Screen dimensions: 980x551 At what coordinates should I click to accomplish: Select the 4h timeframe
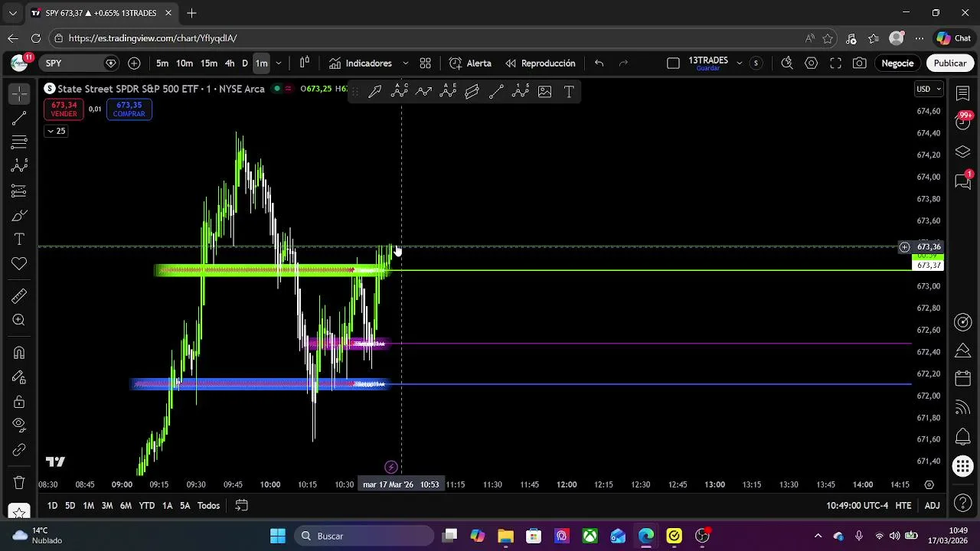point(230,63)
